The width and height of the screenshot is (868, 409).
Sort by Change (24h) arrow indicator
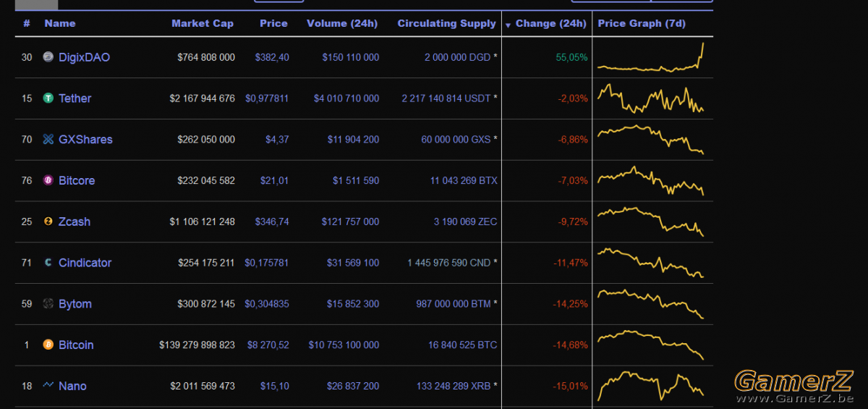click(508, 25)
